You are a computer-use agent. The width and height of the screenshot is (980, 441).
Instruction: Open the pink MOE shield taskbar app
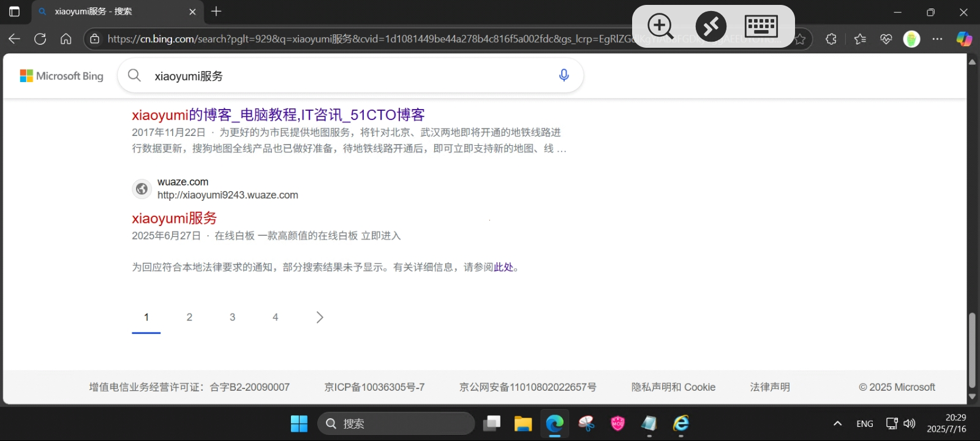pyautogui.click(x=617, y=424)
